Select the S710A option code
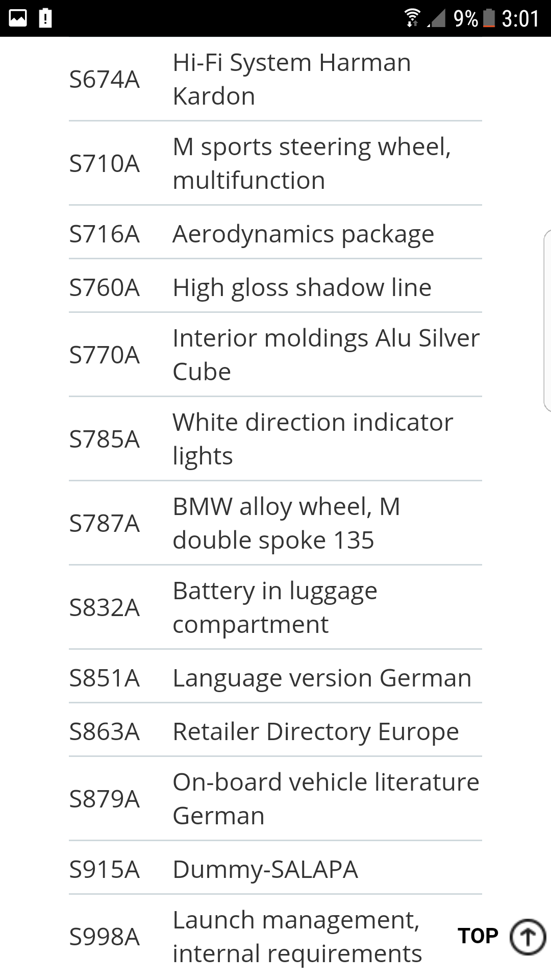551x980 pixels. [x=105, y=164]
